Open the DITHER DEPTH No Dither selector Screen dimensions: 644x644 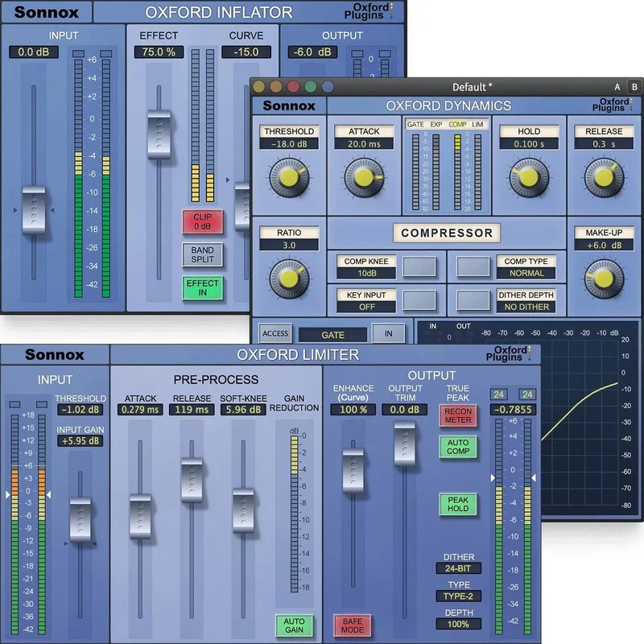526,307
